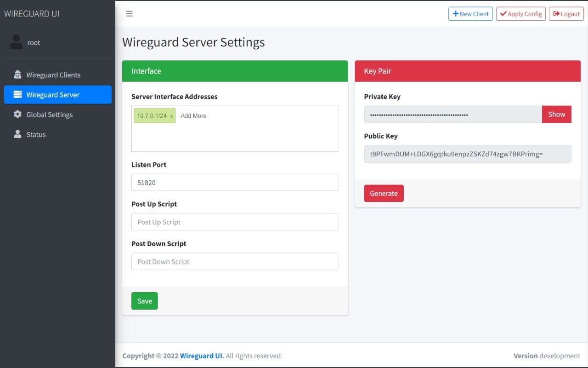
Task: Click the Wireguard Server icon in sidebar
Action: (x=17, y=95)
